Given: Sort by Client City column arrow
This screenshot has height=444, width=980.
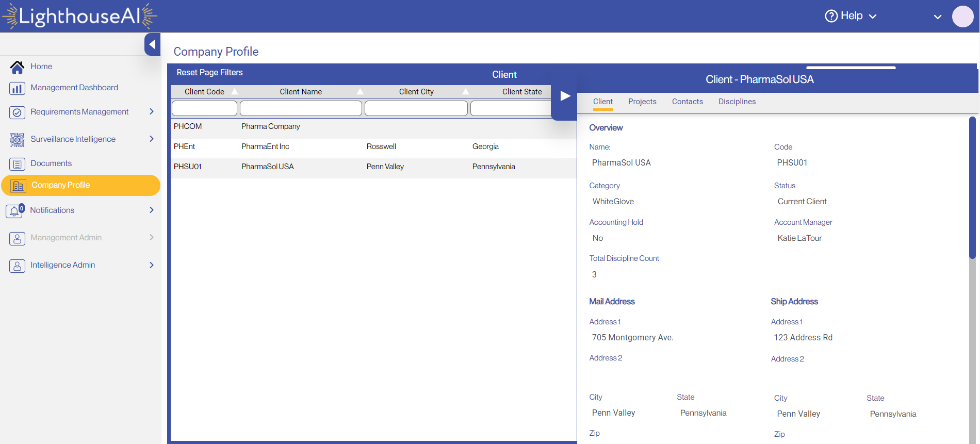Looking at the screenshot, I should pos(466,91).
